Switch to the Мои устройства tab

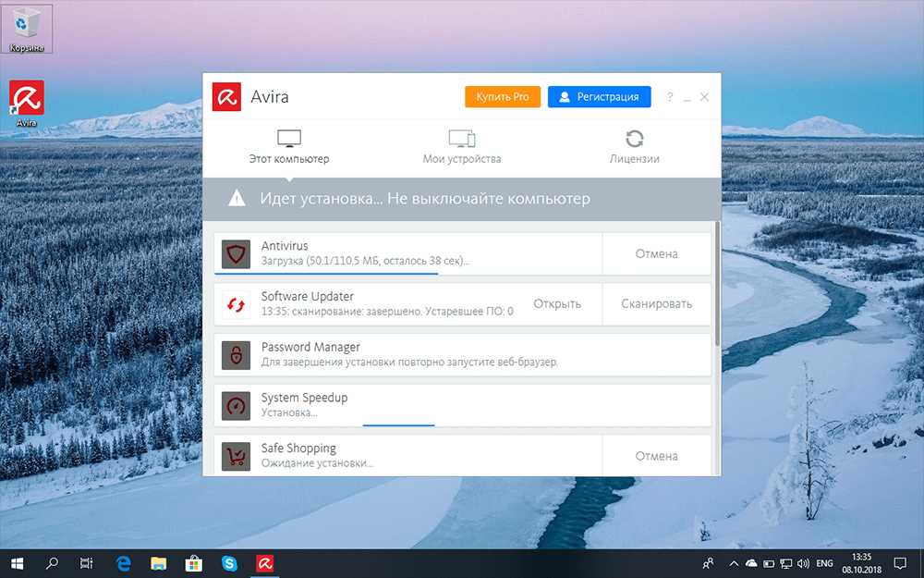(462, 147)
